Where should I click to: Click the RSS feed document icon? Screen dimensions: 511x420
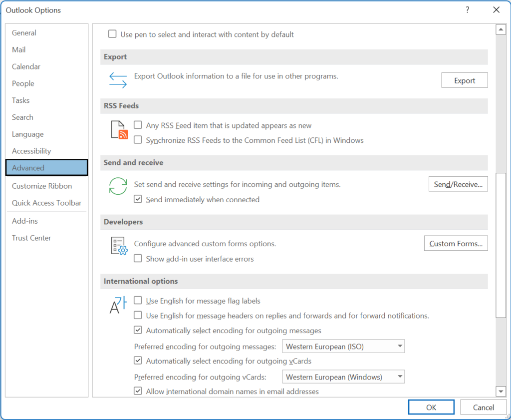(x=119, y=130)
